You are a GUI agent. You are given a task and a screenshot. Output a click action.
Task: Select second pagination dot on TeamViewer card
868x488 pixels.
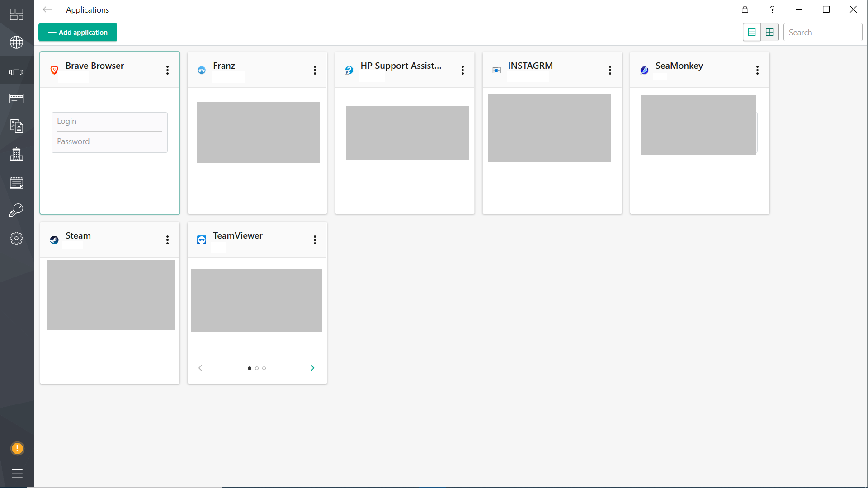click(257, 368)
